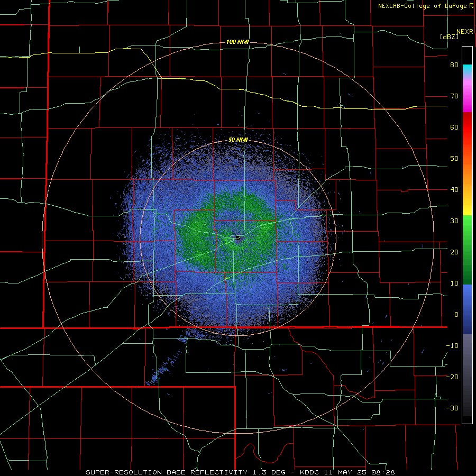Click the 60 value on the dBZ scale
476x476 pixels.
pyautogui.click(x=454, y=127)
